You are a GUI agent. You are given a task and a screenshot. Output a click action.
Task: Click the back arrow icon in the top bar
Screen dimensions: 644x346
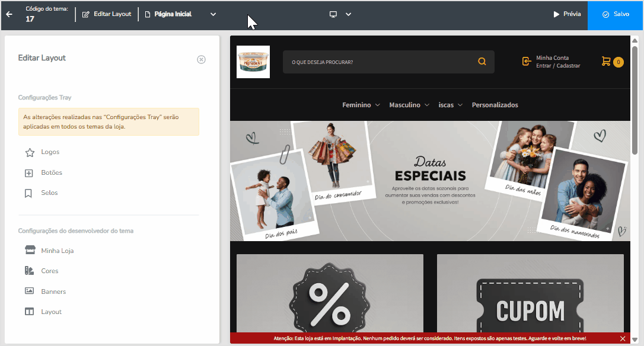(9, 14)
